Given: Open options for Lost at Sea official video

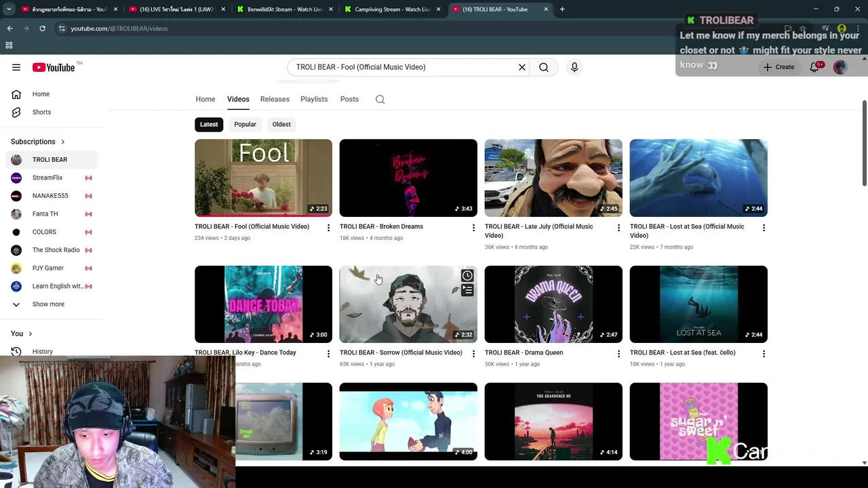Looking at the screenshot, I should click(x=764, y=228).
